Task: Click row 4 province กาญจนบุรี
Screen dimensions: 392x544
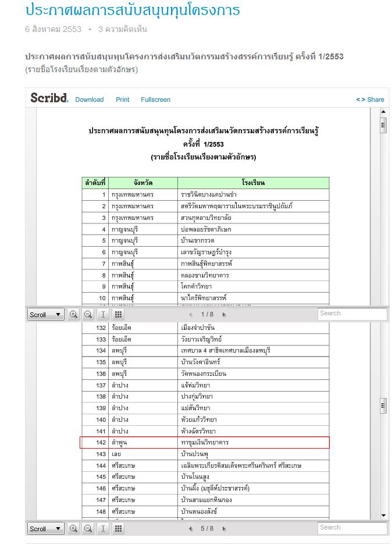Action: [x=124, y=229]
